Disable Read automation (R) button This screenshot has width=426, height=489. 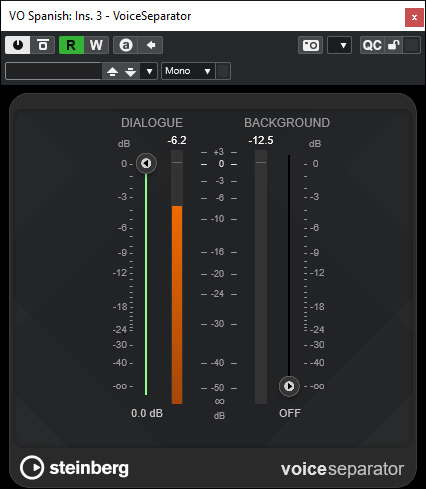[x=71, y=45]
